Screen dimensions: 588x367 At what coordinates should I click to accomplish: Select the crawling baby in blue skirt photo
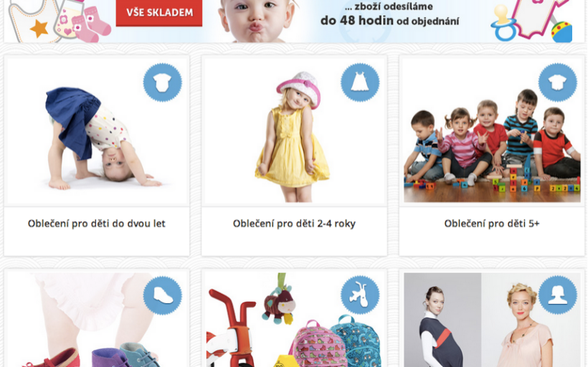click(x=96, y=131)
